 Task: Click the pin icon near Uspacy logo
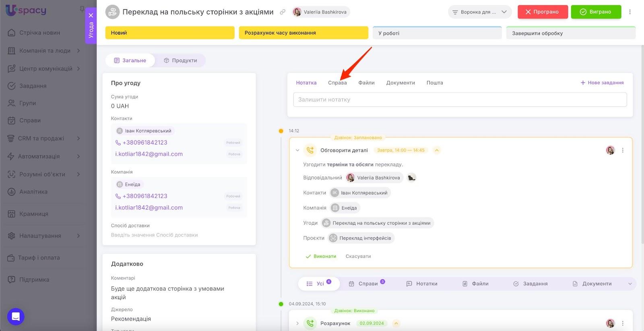(x=82, y=9)
